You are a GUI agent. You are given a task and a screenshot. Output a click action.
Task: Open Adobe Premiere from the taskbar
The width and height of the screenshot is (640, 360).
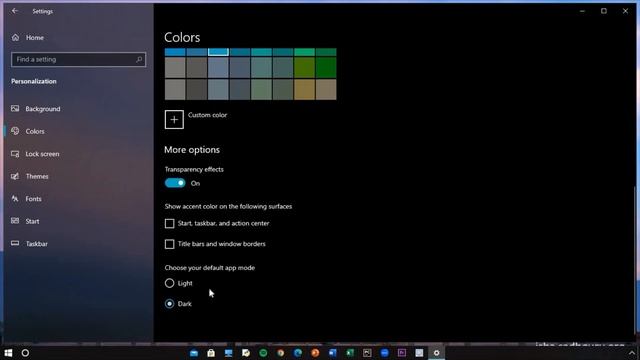[402, 353]
